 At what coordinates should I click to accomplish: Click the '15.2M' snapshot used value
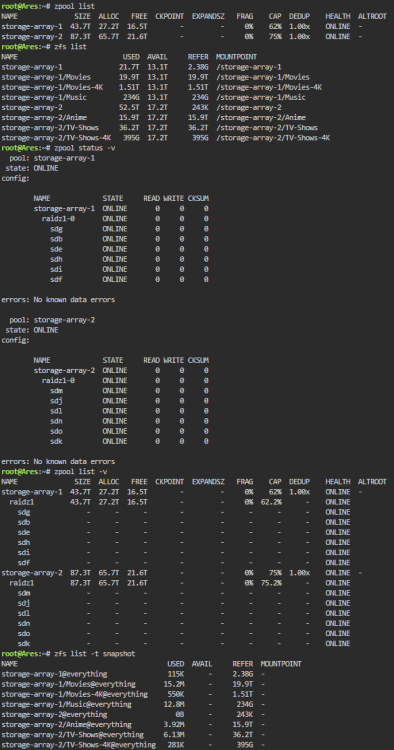[x=174, y=684]
